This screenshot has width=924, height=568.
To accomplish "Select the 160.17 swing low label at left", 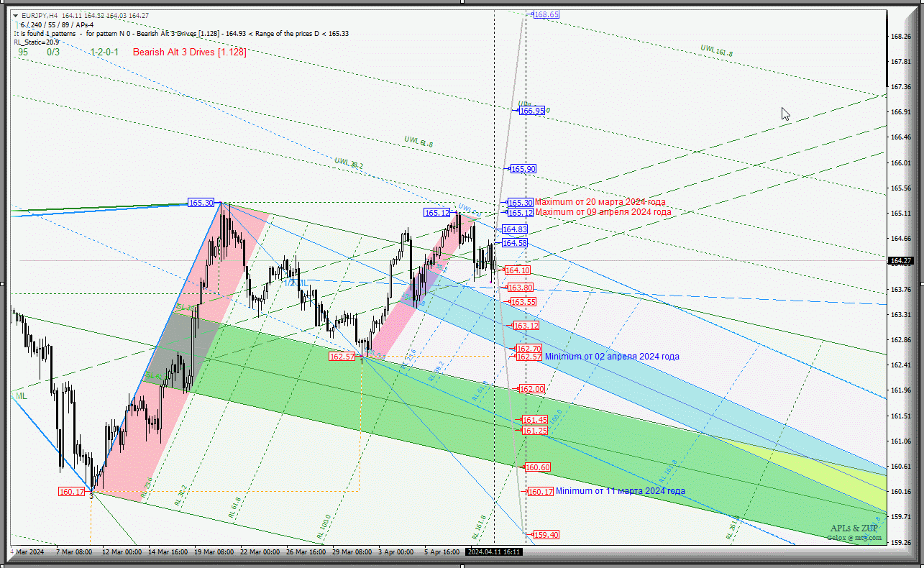I will 72,492.
